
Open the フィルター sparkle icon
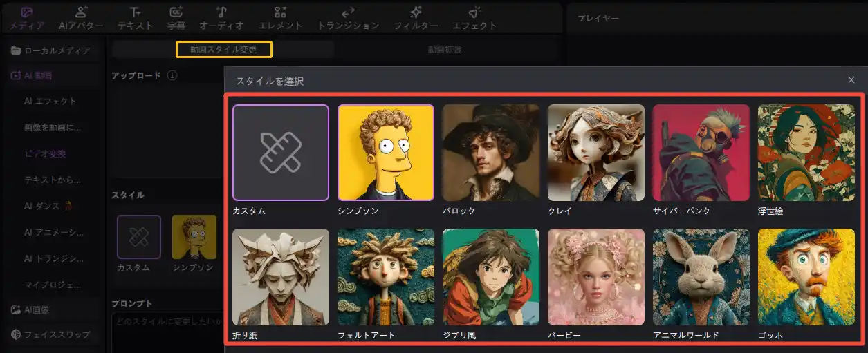[x=416, y=12]
